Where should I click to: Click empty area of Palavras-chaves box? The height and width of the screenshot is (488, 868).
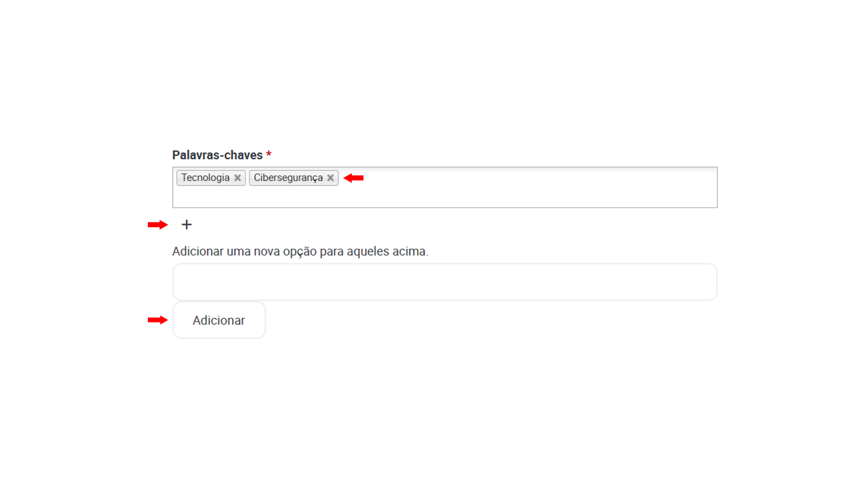[x=529, y=187]
